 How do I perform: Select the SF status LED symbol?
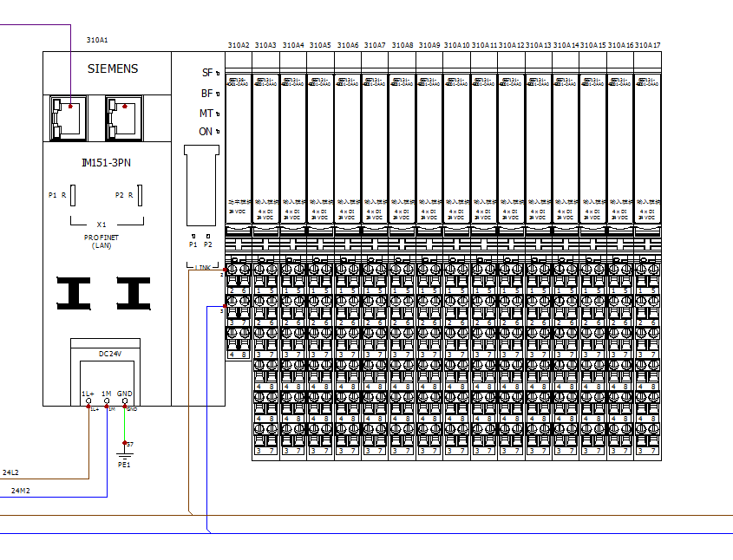click(x=218, y=74)
